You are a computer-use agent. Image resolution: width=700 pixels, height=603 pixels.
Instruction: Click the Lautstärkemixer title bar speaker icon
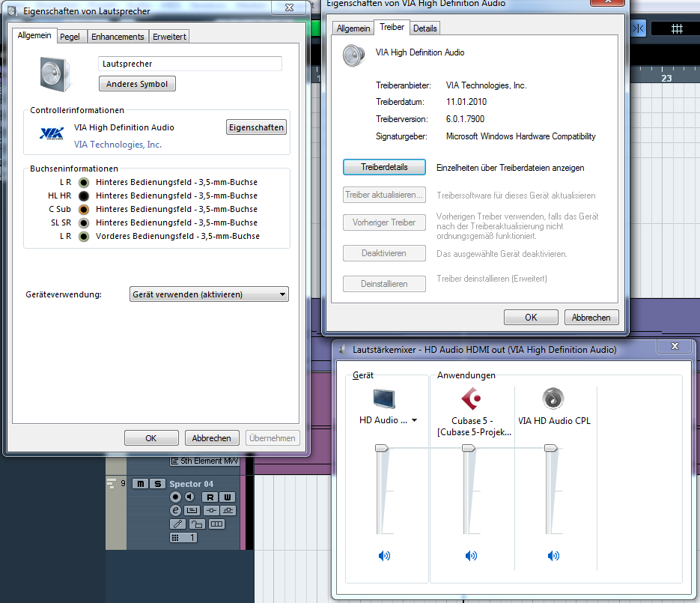[x=342, y=350]
